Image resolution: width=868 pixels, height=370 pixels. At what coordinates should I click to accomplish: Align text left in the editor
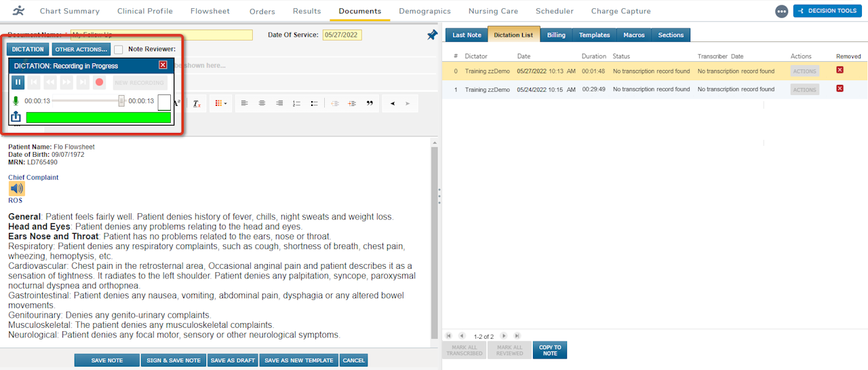click(245, 103)
